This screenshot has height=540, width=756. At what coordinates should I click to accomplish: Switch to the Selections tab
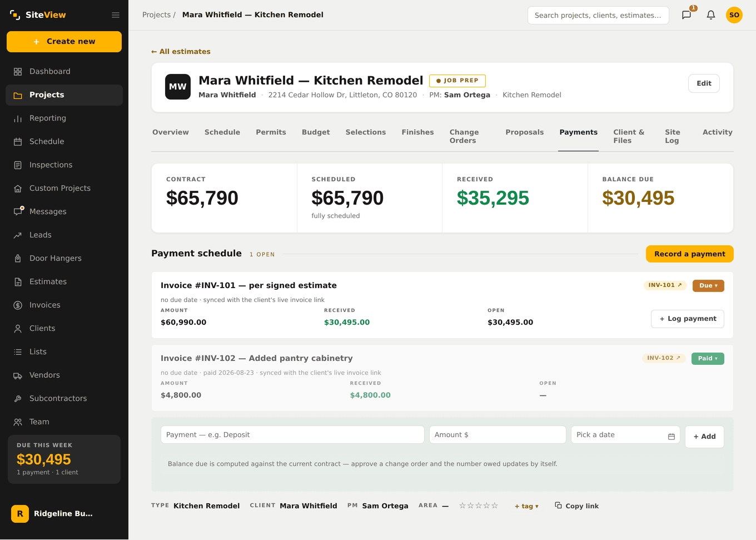pos(366,132)
